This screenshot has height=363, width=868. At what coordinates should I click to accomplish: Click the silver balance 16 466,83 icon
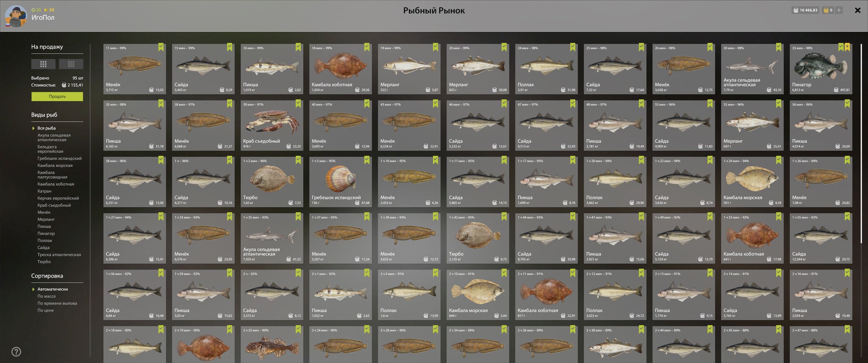coord(796,10)
